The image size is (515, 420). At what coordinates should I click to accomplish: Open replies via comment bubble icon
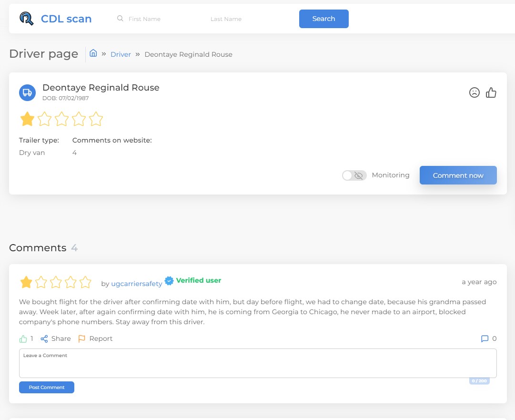(485, 339)
